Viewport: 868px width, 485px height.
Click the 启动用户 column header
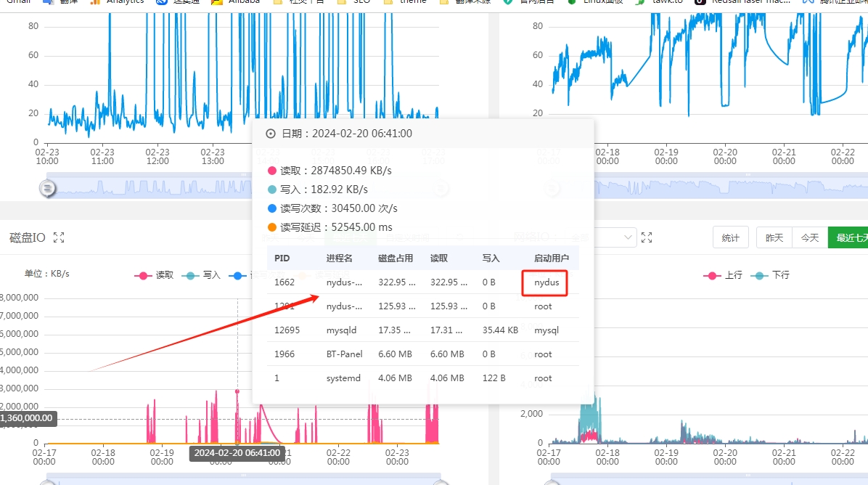[x=552, y=258]
